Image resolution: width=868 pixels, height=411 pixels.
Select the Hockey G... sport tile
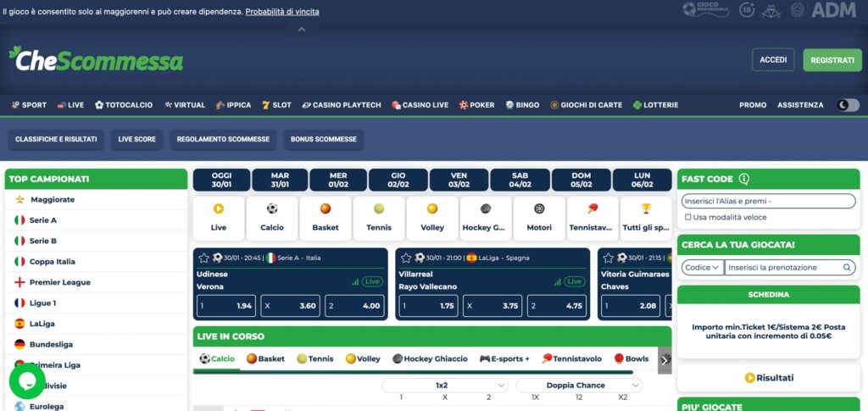tap(486, 219)
